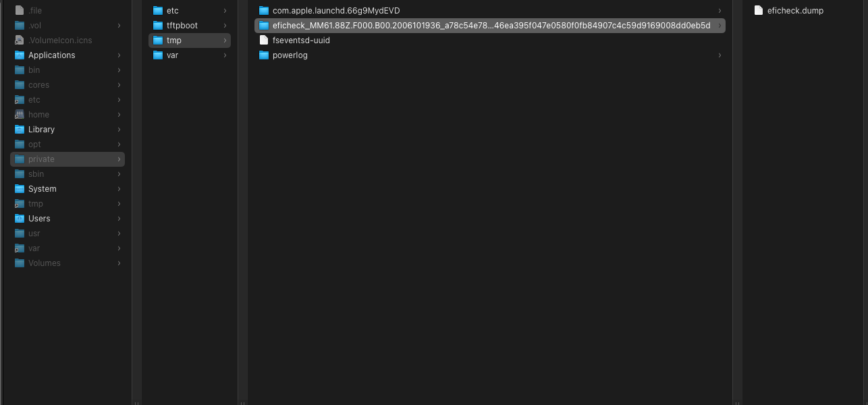This screenshot has height=405, width=868.
Task: Select 'var' in the private column
Action: [172, 55]
